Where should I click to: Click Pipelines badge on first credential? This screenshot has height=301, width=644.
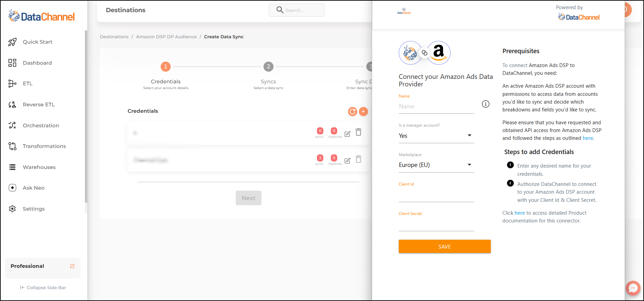point(334,131)
